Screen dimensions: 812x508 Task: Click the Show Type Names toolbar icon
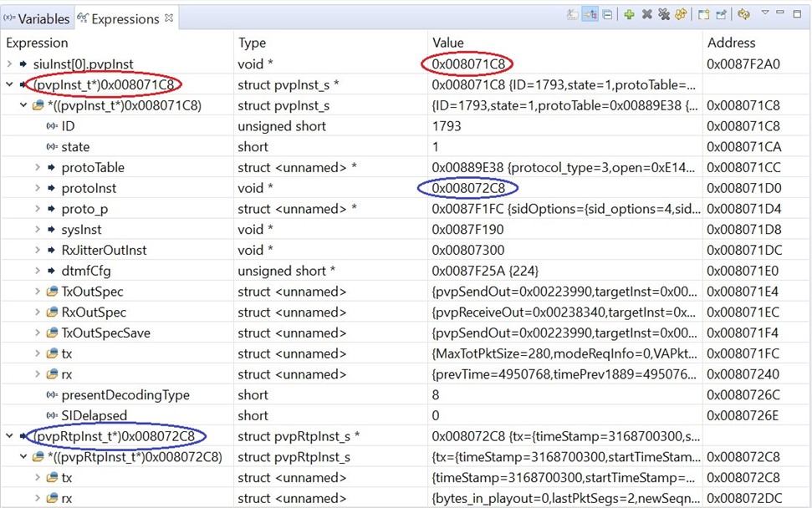(x=572, y=14)
